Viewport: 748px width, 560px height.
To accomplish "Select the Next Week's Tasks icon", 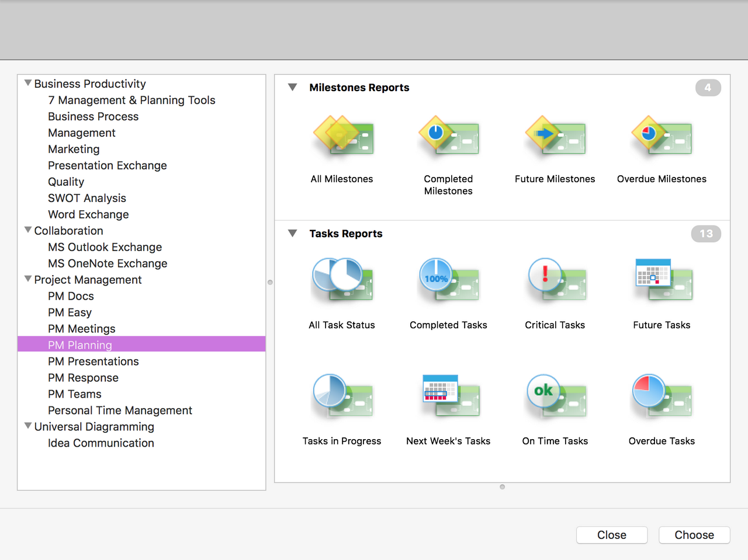I will pyautogui.click(x=451, y=397).
